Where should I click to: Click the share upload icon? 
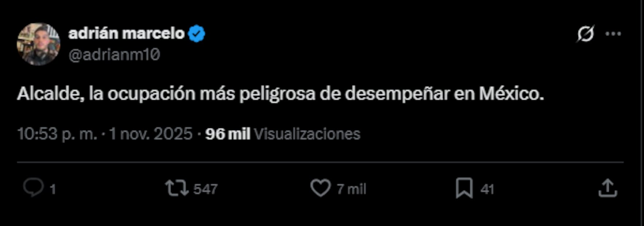608,188
